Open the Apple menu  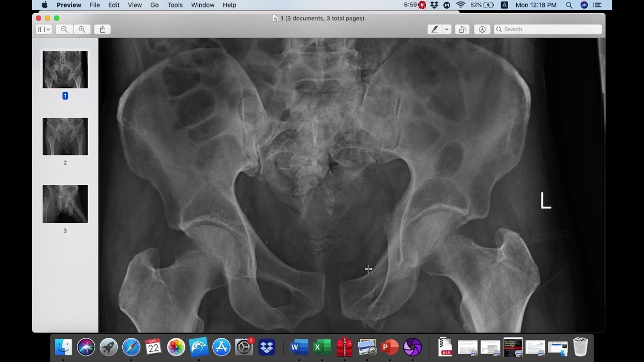[x=44, y=5]
